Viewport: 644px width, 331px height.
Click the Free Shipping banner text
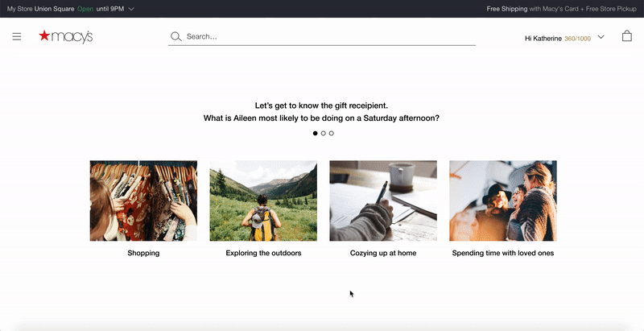(561, 9)
